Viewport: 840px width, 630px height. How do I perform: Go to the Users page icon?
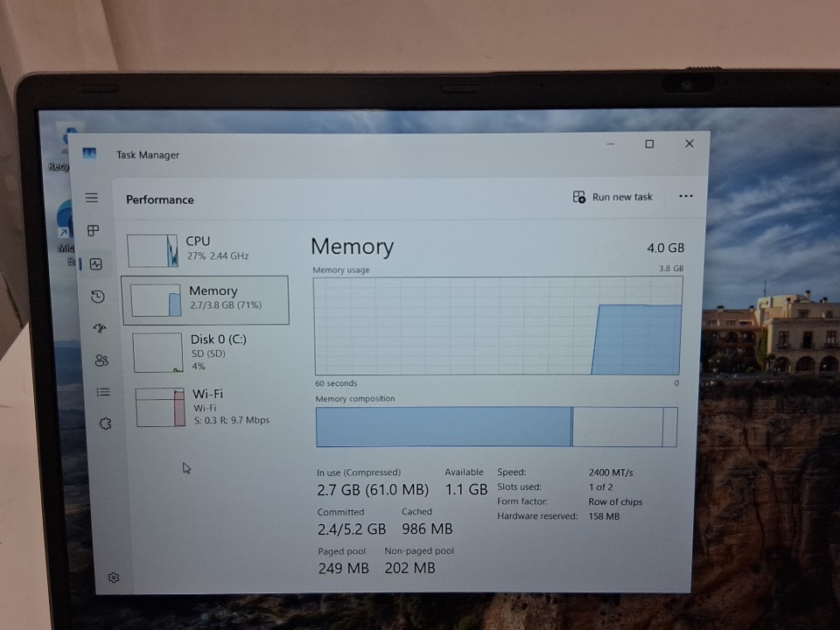[101, 360]
